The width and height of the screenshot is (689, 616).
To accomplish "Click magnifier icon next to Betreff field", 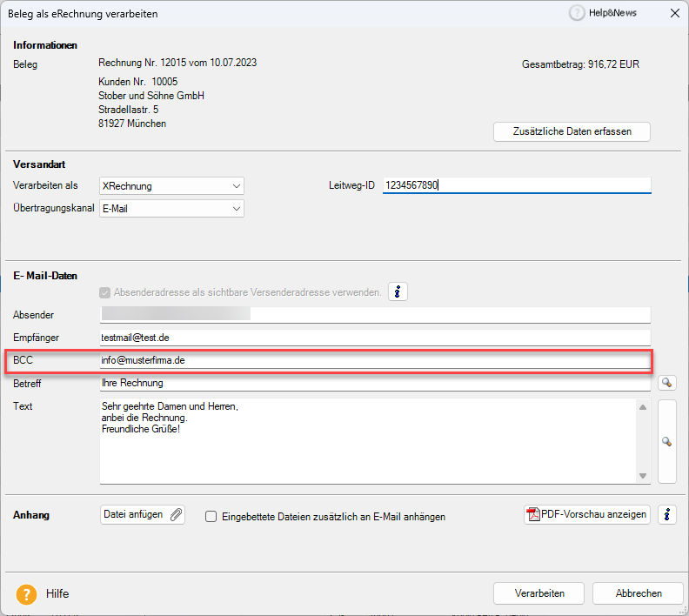I will click(x=667, y=383).
